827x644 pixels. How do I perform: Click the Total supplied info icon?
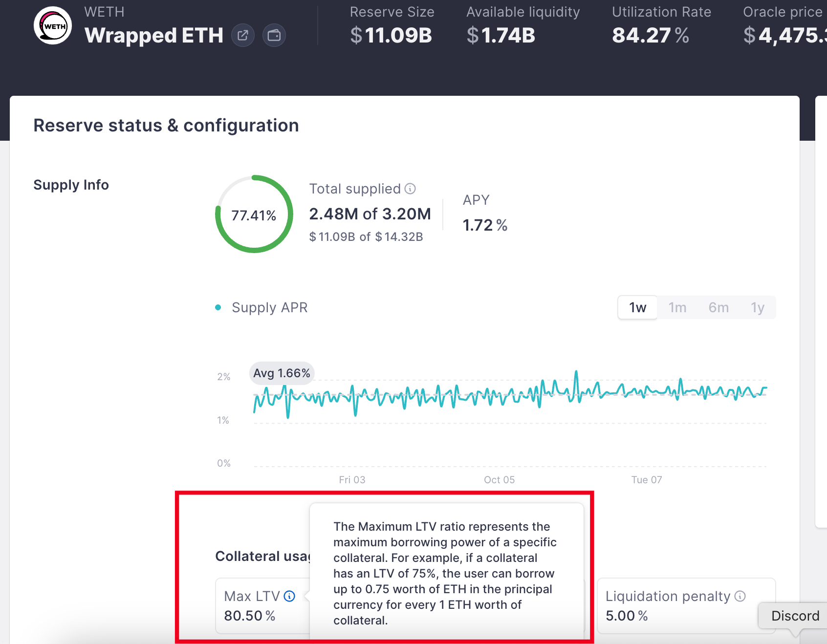click(411, 189)
